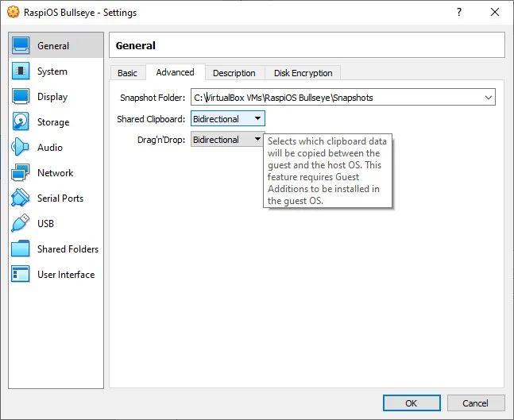Confirm settings with OK button
This screenshot has height=420, width=514.
pyautogui.click(x=412, y=403)
